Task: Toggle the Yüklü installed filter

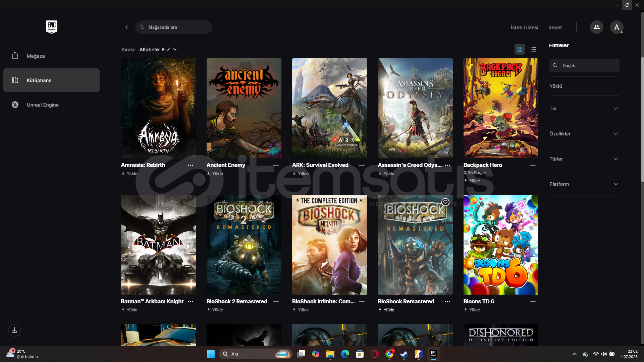Action: pyautogui.click(x=555, y=86)
